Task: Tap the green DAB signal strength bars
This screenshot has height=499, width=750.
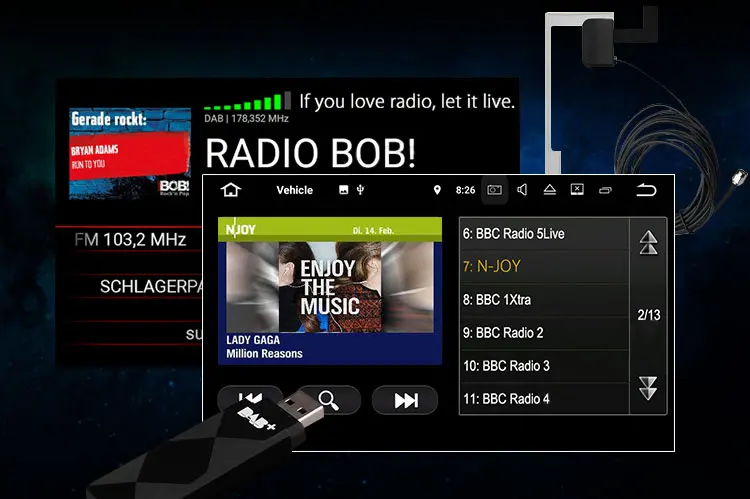Action: [247, 101]
